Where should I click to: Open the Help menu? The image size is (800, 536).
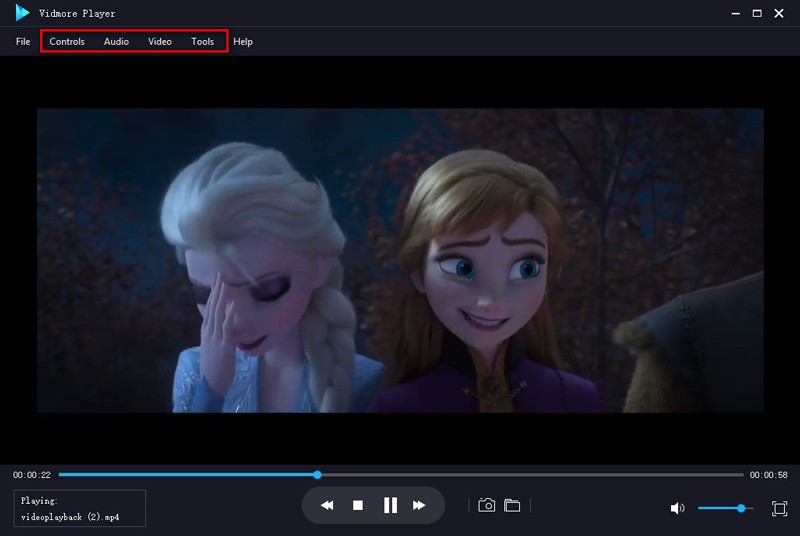coord(243,42)
